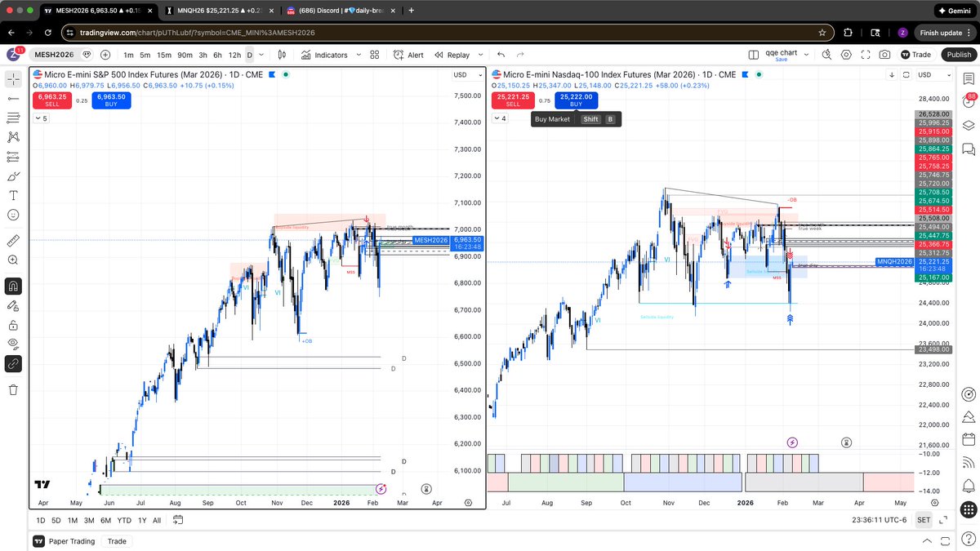Open the Fibonacci retracement tools
Screen dimensions: 980x551
pos(13,117)
